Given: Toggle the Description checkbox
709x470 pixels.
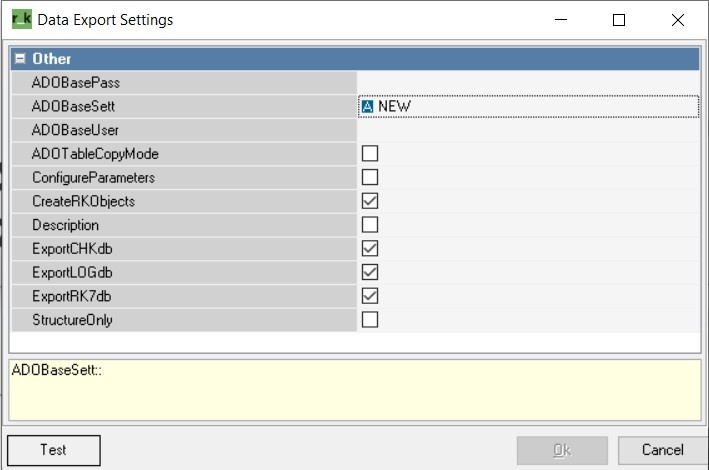Looking at the screenshot, I should [370, 225].
